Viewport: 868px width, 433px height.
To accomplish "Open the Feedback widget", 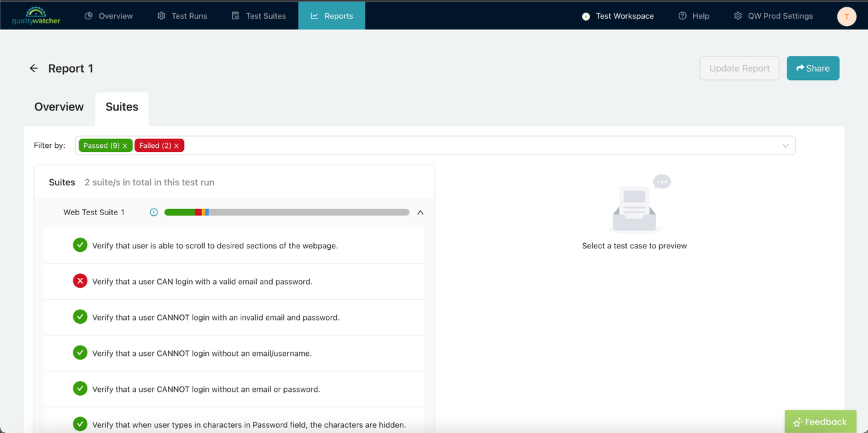I will (x=820, y=422).
